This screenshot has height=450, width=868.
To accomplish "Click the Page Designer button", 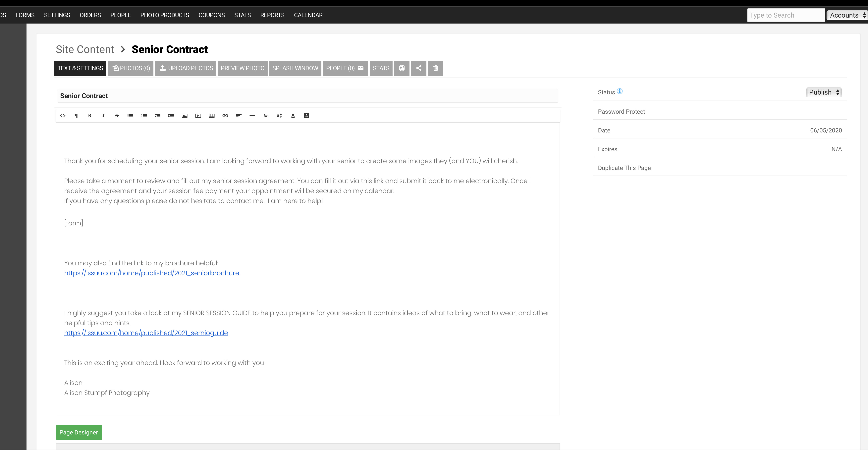I will (79, 432).
